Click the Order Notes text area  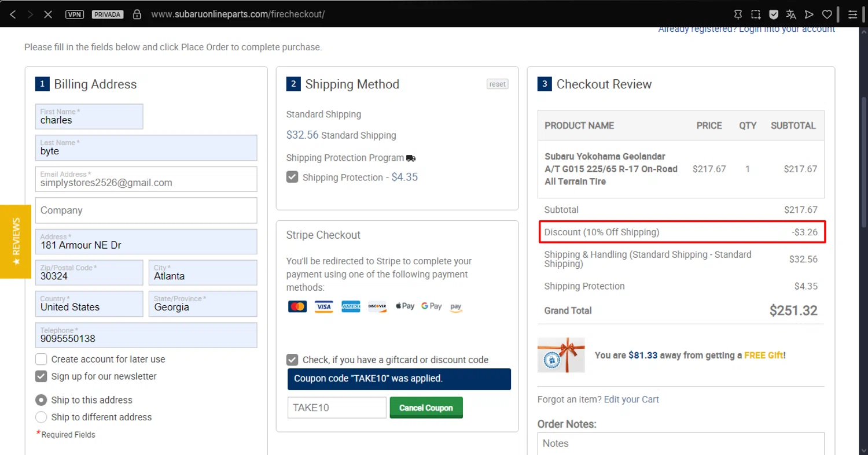[x=681, y=444]
